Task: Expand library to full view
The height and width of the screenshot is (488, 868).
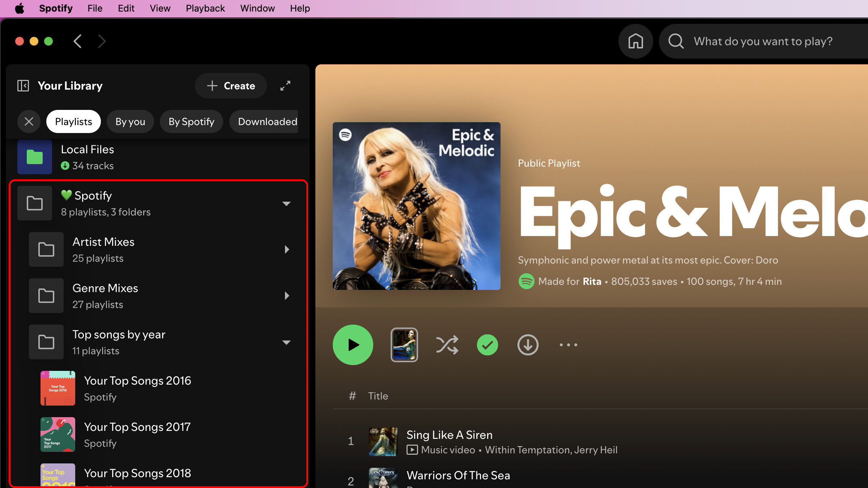Action: coord(285,86)
